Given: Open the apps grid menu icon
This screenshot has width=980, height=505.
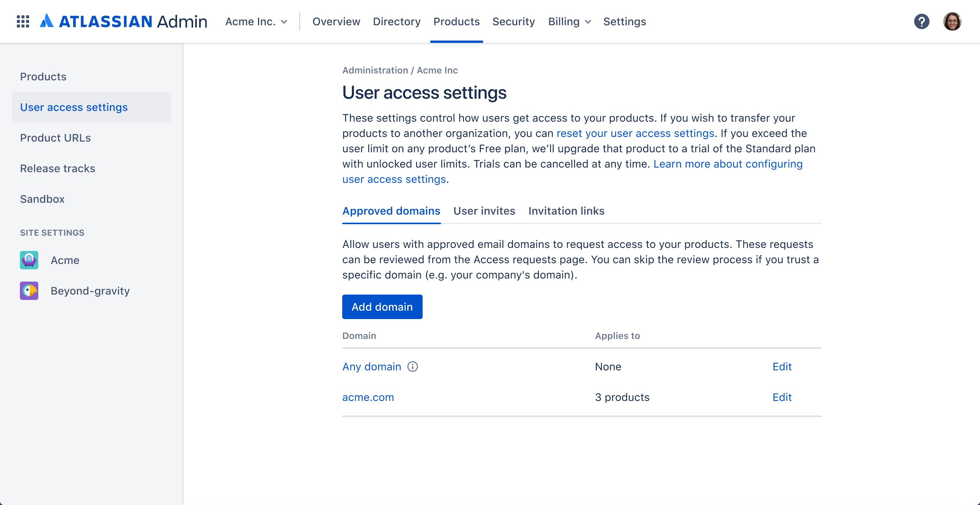Looking at the screenshot, I should [x=23, y=21].
